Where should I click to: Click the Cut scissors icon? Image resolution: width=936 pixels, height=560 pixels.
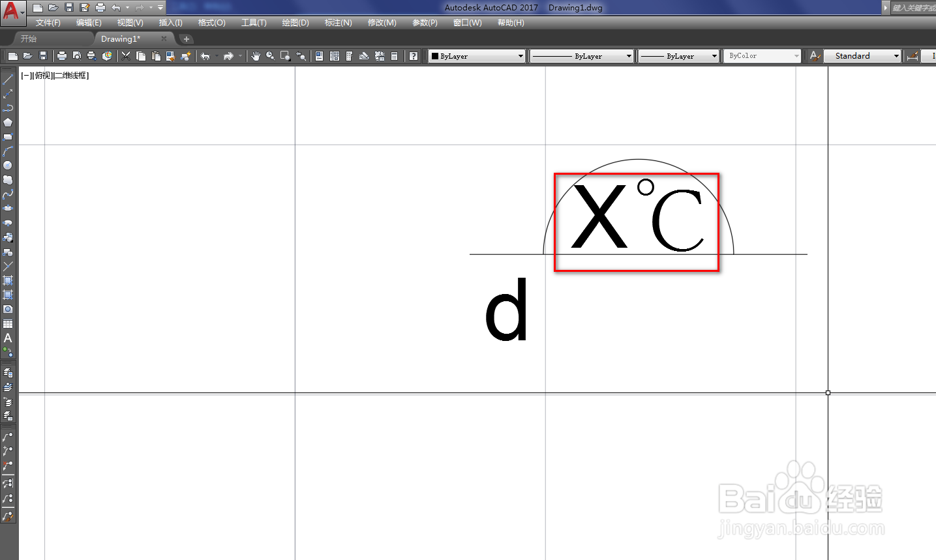pyautogui.click(x=126, y=56)
